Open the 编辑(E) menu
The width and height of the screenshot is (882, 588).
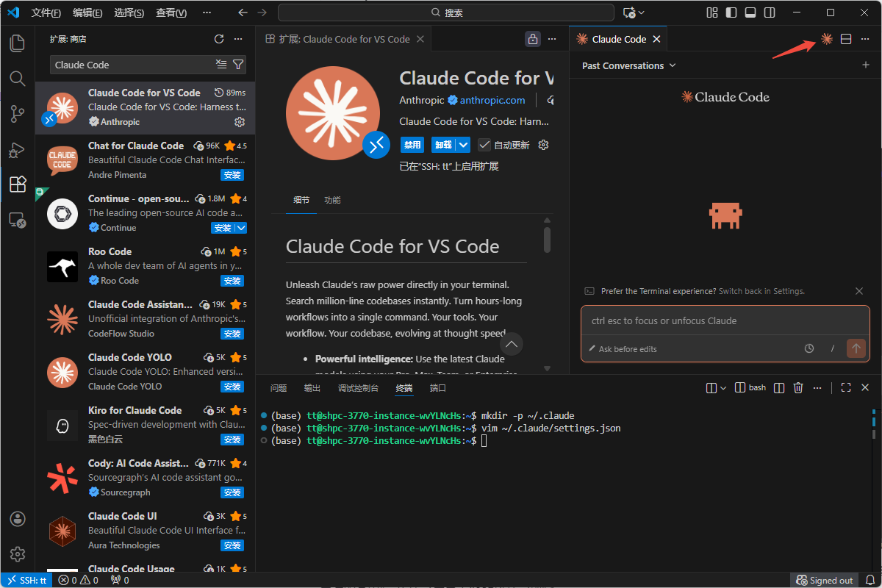click(87, 12)
